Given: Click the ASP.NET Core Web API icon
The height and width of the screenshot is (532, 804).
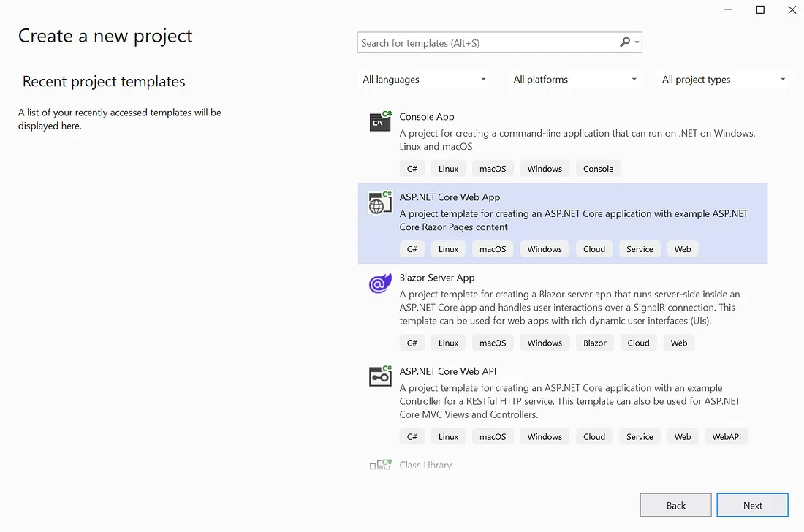Looking at the screenshot, I should pyautogui.click(x=380, y=376).
